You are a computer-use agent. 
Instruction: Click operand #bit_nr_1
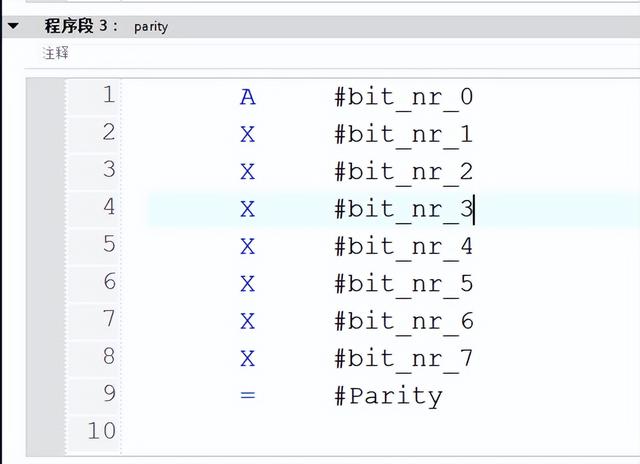(403, 135)
